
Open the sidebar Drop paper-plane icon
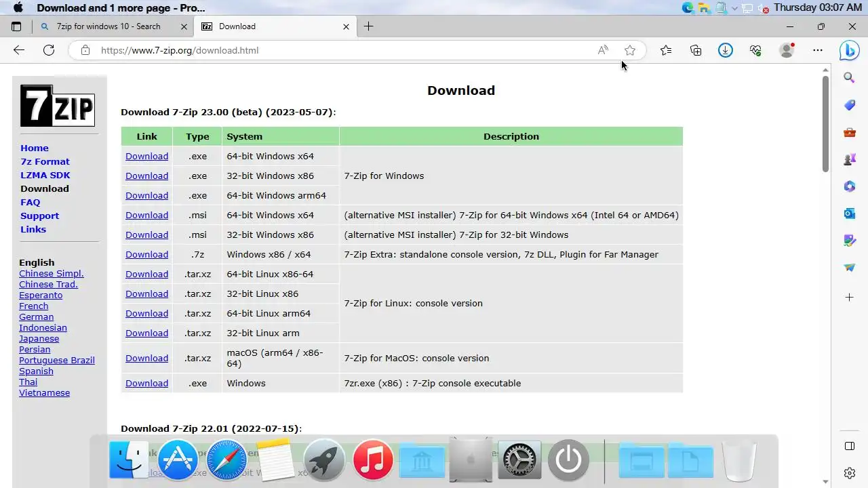pyautogui.click(x=849, y=268)
